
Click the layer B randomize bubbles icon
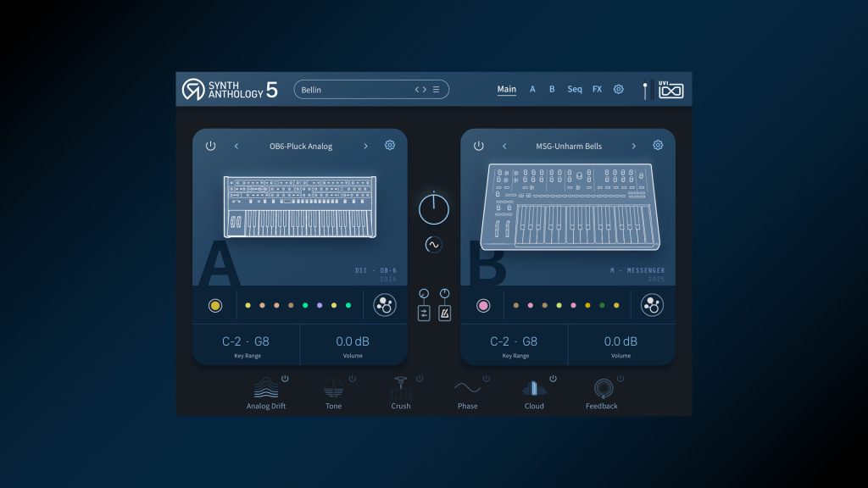coord(652,305)
